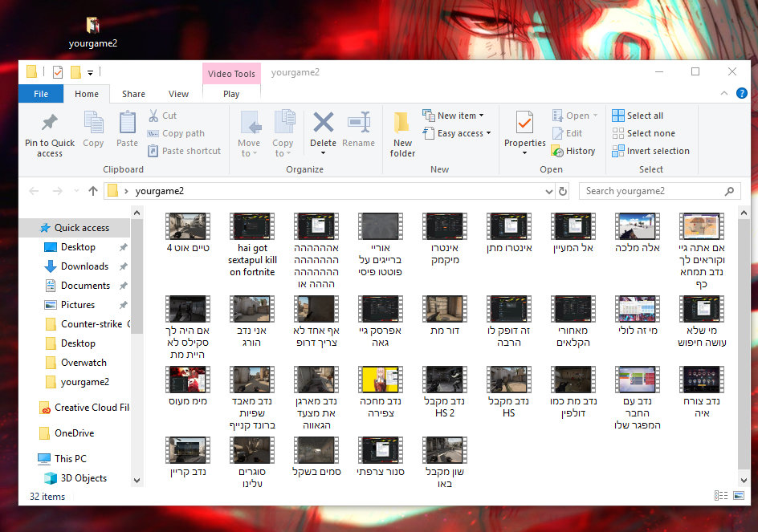758x532 pixels.
Task: Open Counter-strike folder in sidebar
Action: [88, 323]
